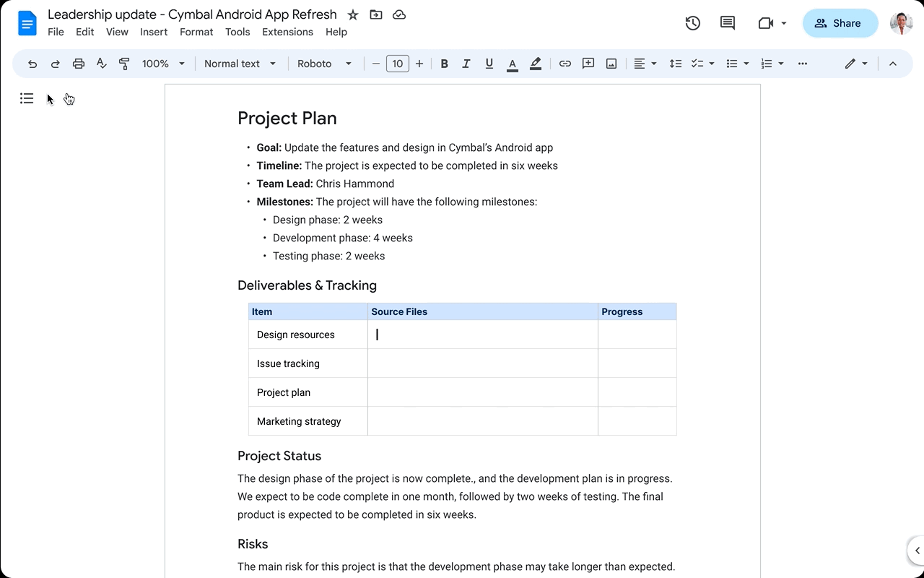Open the Extensions menu

pyautogui.click(x=287, y=32)
